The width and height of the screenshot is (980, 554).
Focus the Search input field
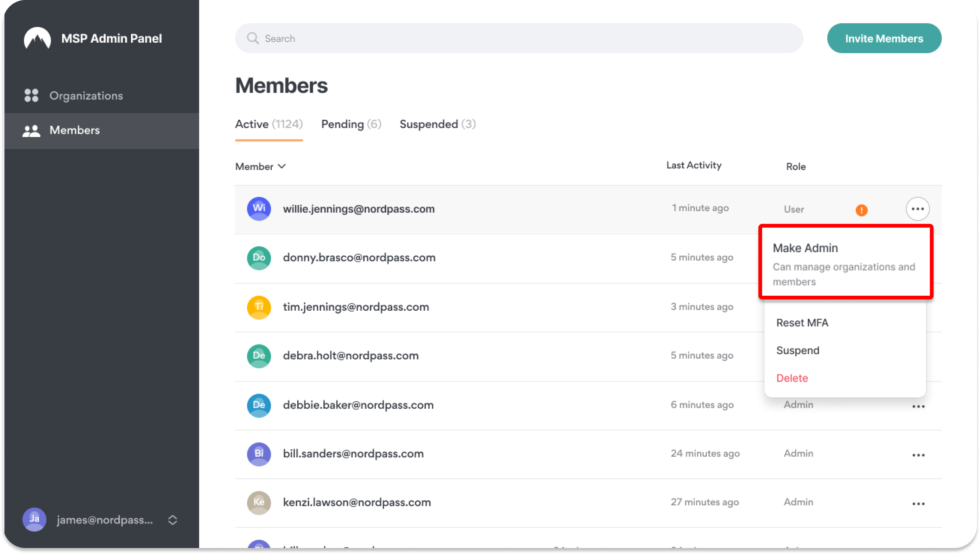point(519,38)
